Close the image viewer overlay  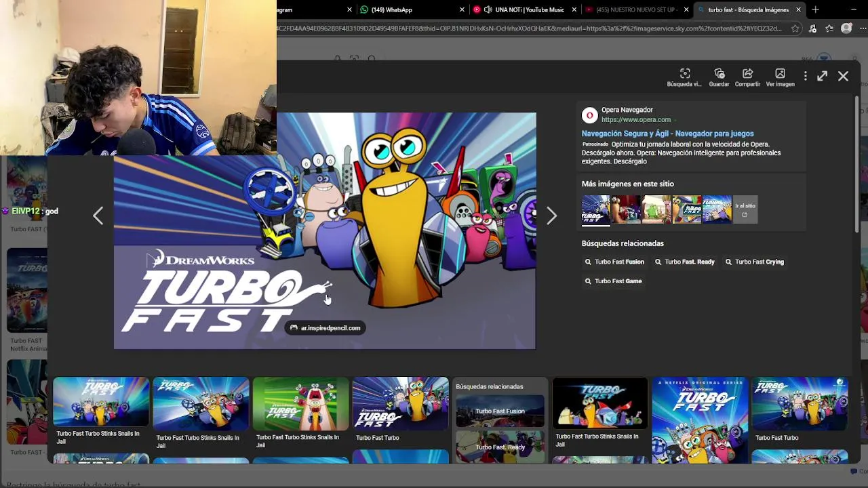(x=843, y=77)
